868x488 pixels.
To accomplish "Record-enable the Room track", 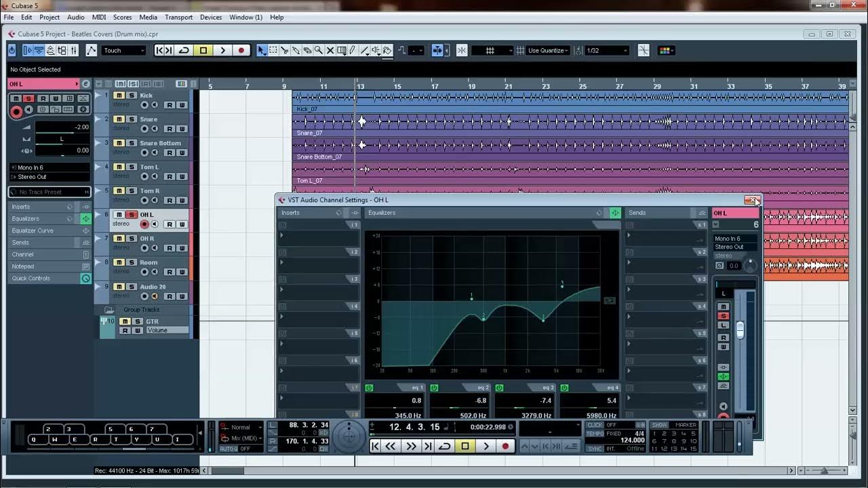I will [x=144, y=272].
